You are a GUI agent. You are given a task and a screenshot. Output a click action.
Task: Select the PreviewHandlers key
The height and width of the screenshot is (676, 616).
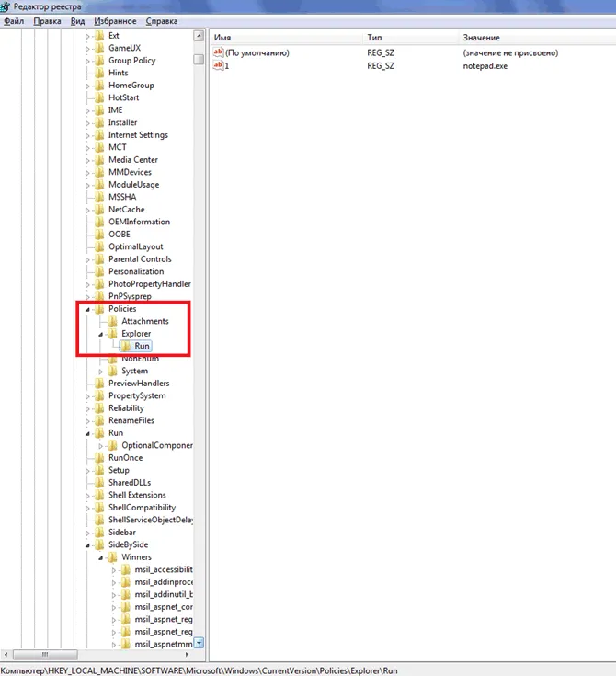(x=139, y=384)
